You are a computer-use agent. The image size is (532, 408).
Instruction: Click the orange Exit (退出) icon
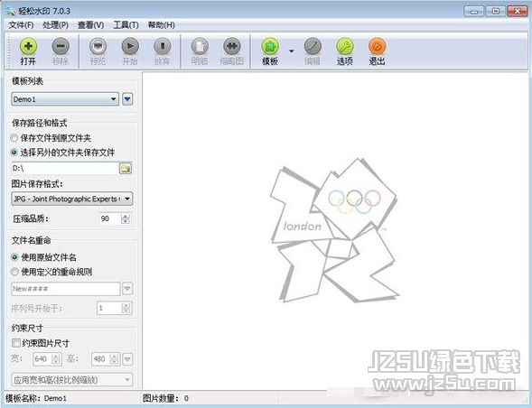point(377,46)
